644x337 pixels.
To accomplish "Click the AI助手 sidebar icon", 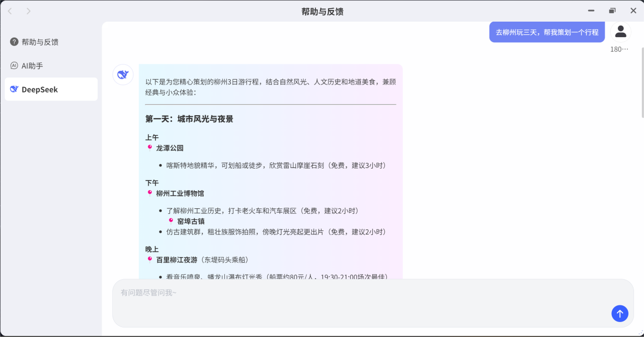I will coord(14,65).
